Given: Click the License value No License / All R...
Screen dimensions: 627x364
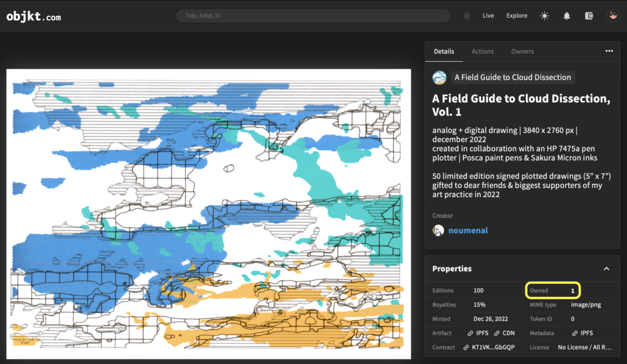Looking at the screenshot, I should tap(585, 347).
